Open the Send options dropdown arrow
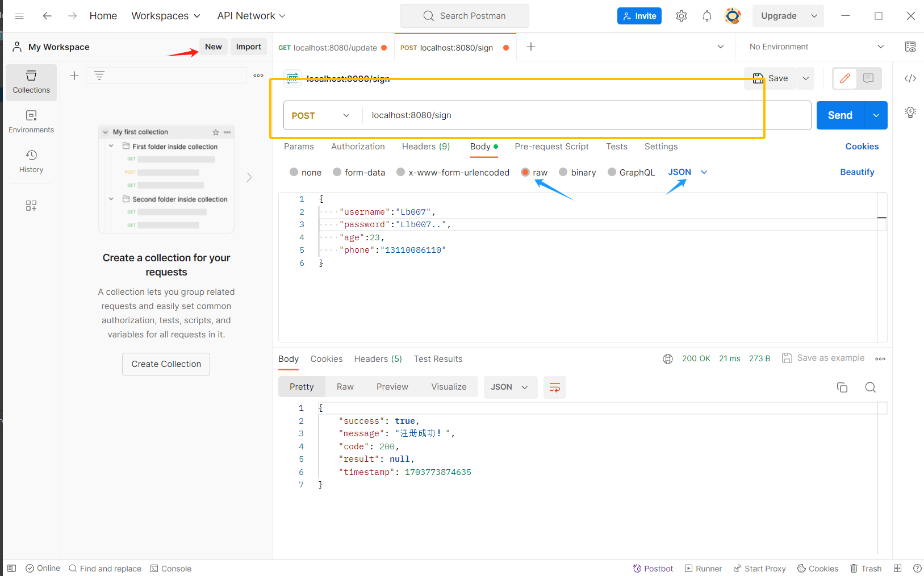Viewport: 924px width, 576px height. coord(876,115)
